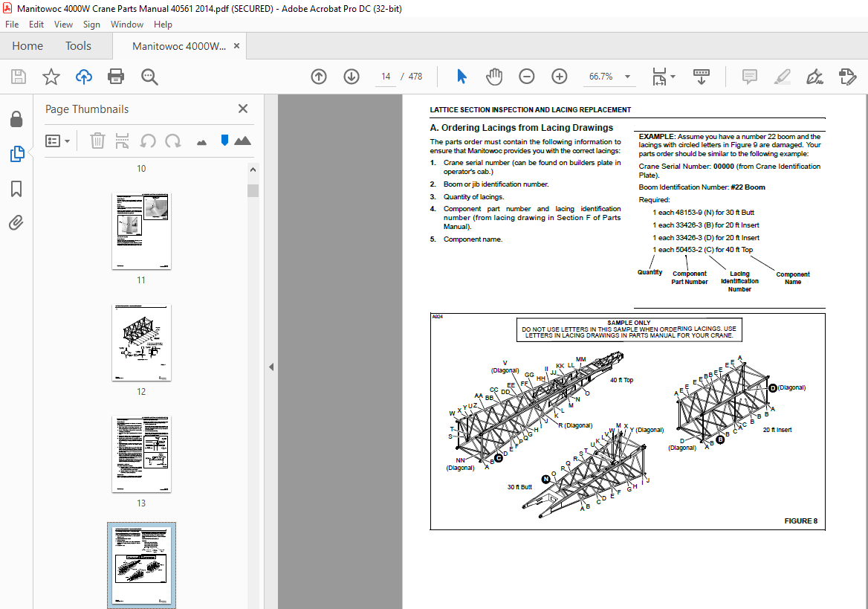The width and height of the screenshot is (868, 609).
Task: Add a sticky note comment
Action: 750,77
